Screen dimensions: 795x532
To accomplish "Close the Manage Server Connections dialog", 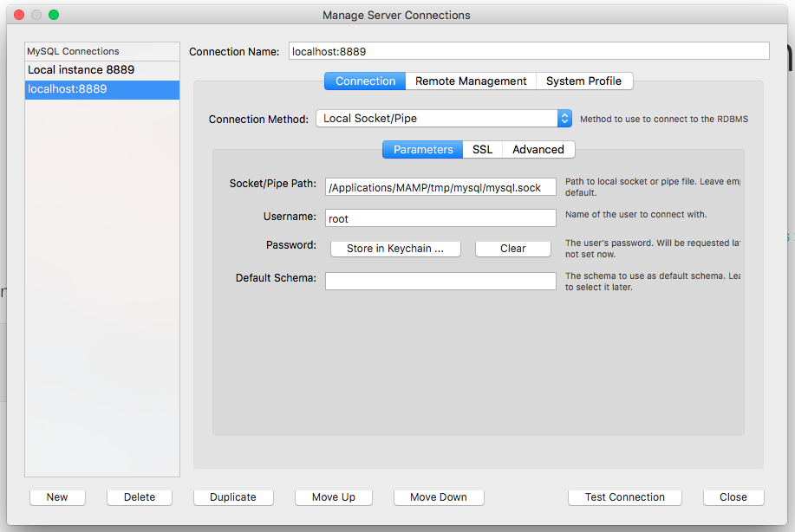I will [x=733, y=497].
